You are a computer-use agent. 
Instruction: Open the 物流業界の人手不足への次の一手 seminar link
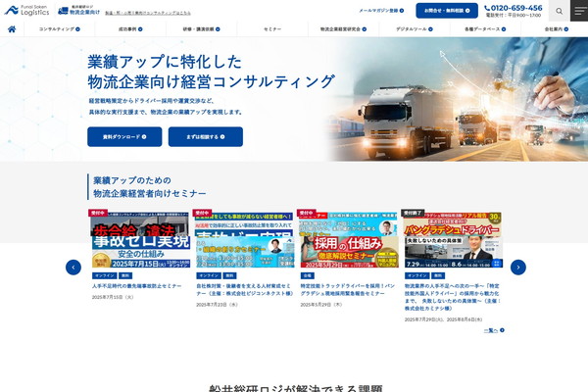453,297
